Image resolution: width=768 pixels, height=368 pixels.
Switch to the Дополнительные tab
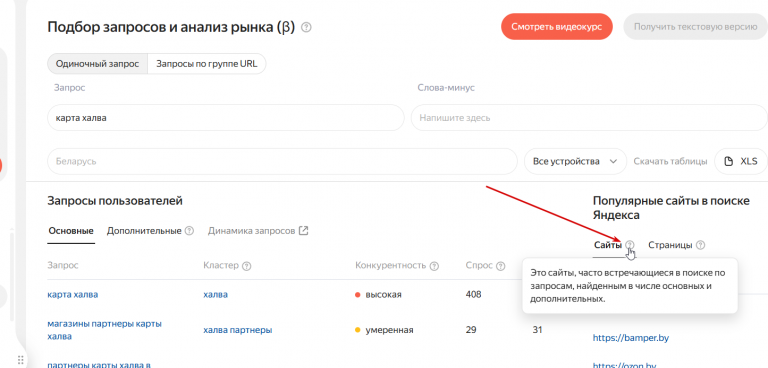(x=144, y=231)
